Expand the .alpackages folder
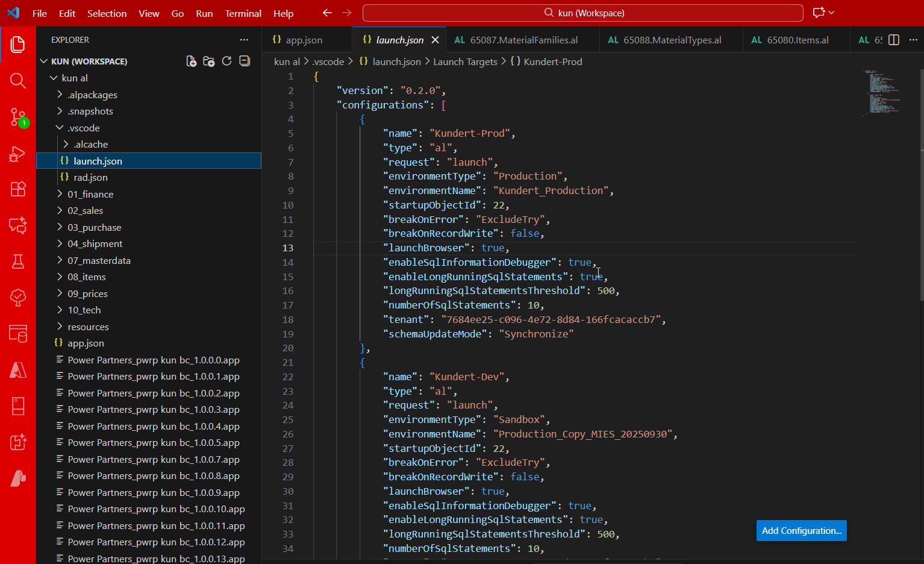 click(60, 95)
